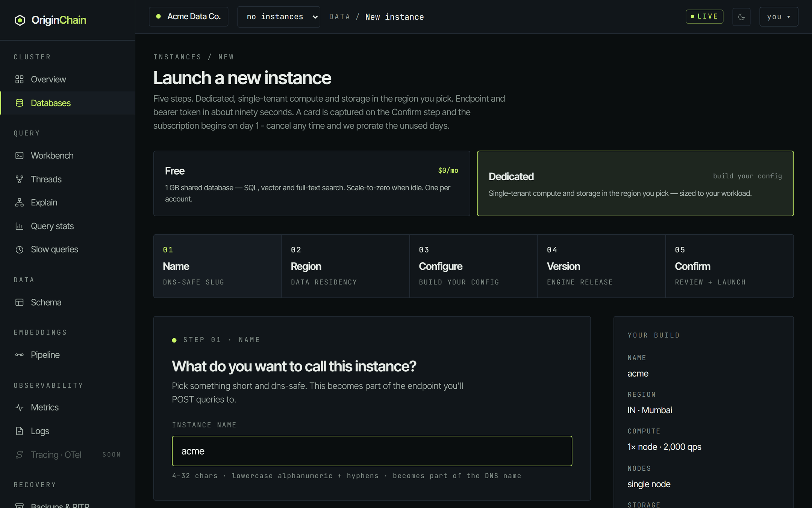Viewport: 812px width, 508px height.
Task: Go to step 02 Region
Action: click(x=345, y=266)
